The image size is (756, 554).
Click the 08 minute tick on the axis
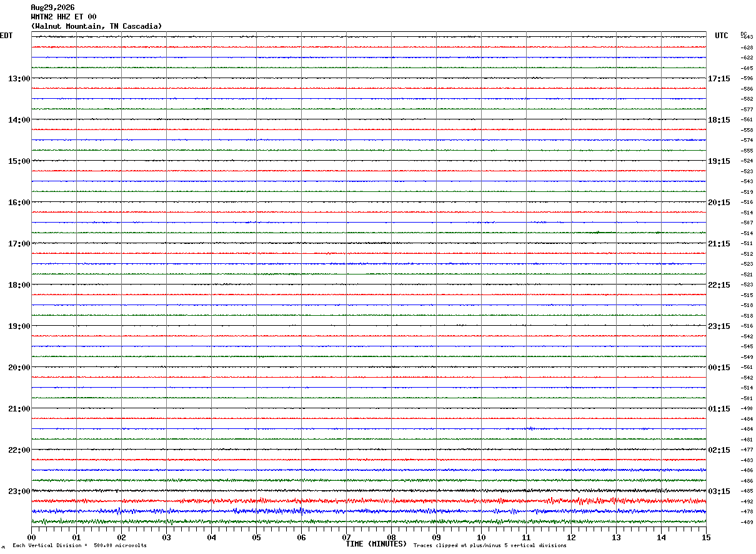point(391,537)
